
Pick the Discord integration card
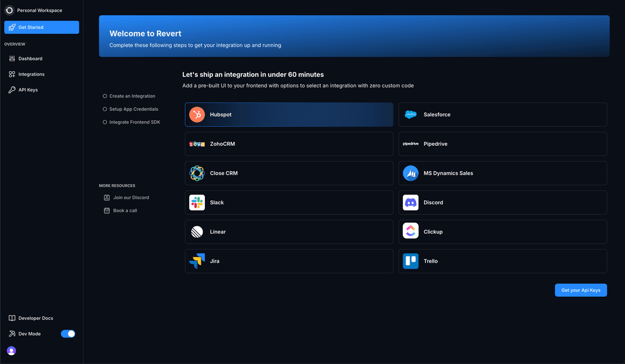point(503,203)
